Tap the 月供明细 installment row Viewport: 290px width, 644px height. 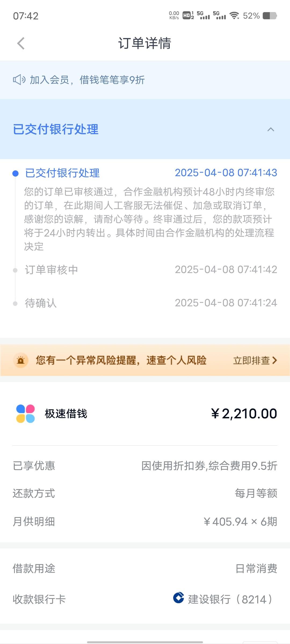coord(145,522)
